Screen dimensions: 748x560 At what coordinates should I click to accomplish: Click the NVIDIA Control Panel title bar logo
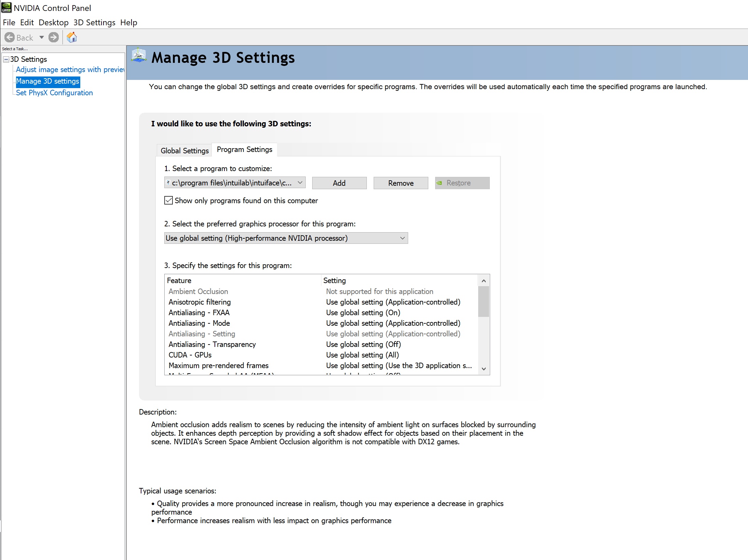pos(7,8)
